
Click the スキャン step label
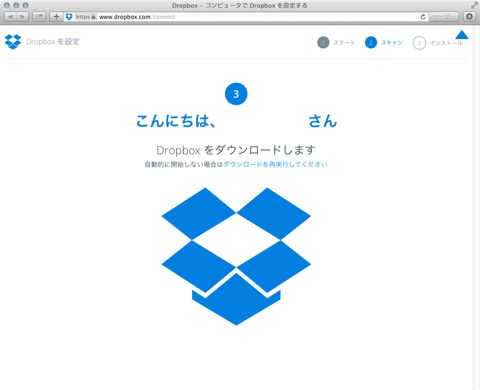(x=392, y=43)
